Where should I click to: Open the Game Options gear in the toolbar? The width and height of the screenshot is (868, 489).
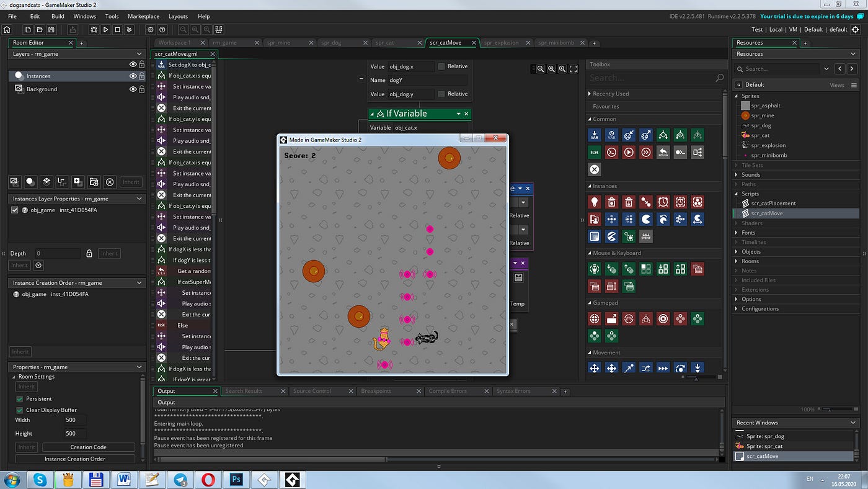click(151, 29)
